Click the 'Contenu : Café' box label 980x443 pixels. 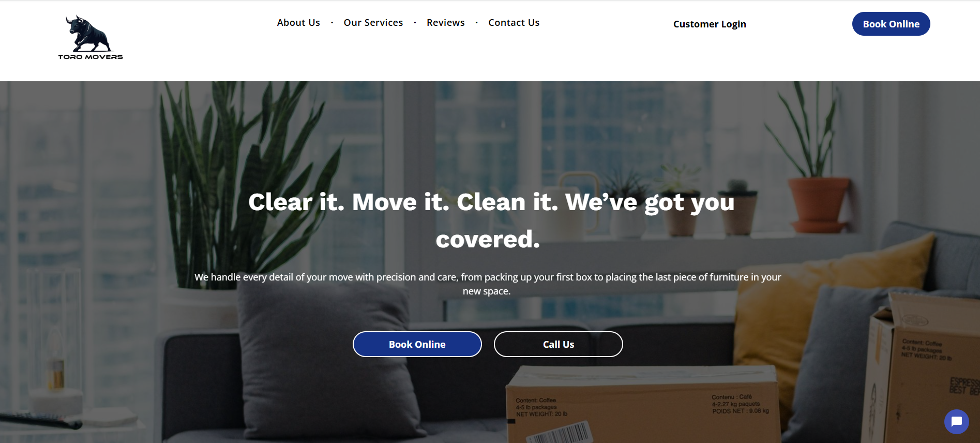click(x=732, y=397)
